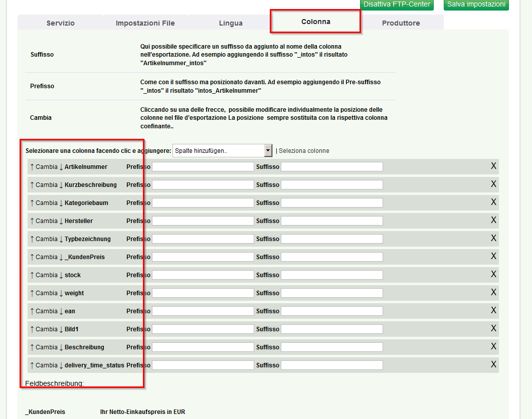Image resolution: width=532 pixels, height=419 pixels.
Task: Switch to the Servizio tab
Action: point(60,23)
